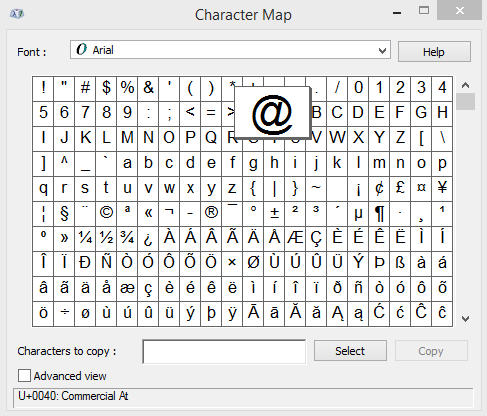Select the copyright symbol © cell
The image size is (487, 416).
click(106, 213)
